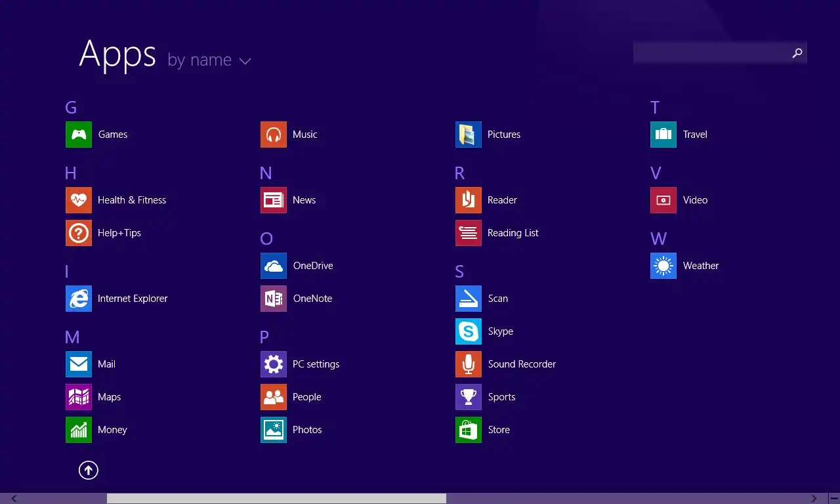The width and height of the screenshot is (840, 504).
Task: Click the 'Internet Explorer' label
Action: (x=133, y=299)
